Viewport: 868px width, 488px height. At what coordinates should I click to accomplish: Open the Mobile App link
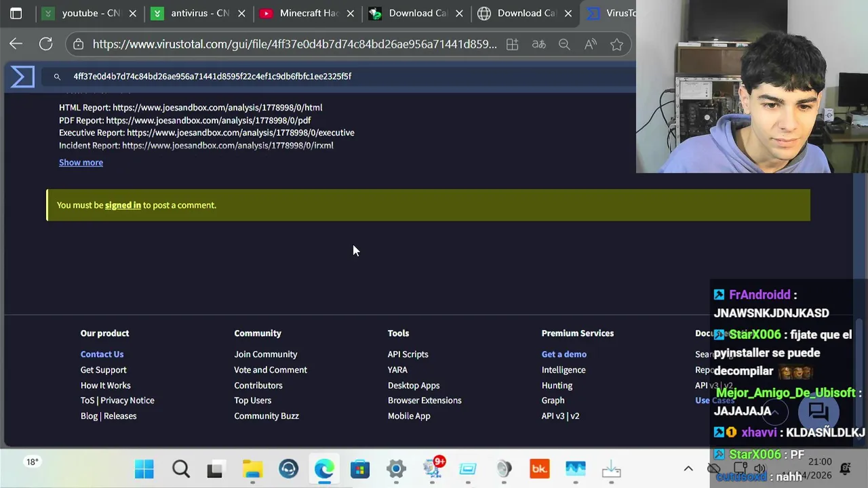pos(409,415)
